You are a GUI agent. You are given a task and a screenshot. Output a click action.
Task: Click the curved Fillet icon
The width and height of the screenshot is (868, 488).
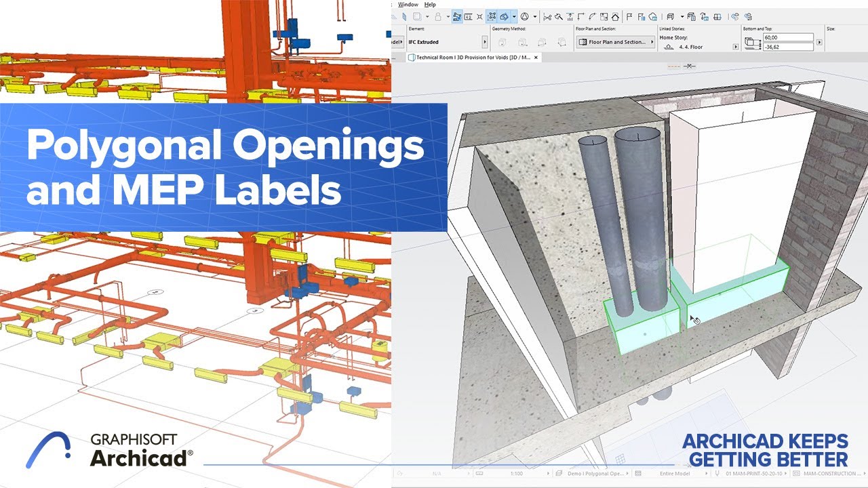[x=592, y=16]
